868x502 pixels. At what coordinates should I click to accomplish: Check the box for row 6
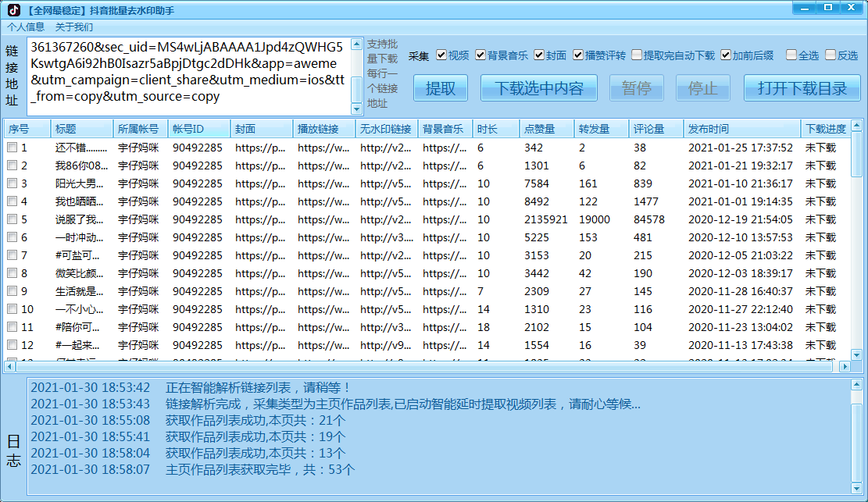point(13,237)
